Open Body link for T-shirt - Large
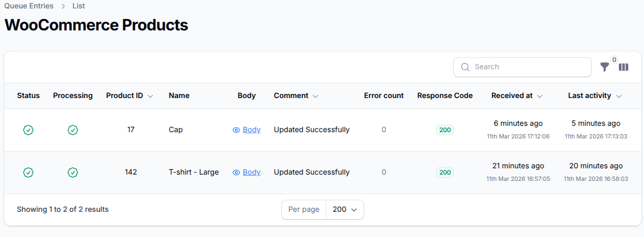Screen dimensions: 644x237 coord(252,173)
